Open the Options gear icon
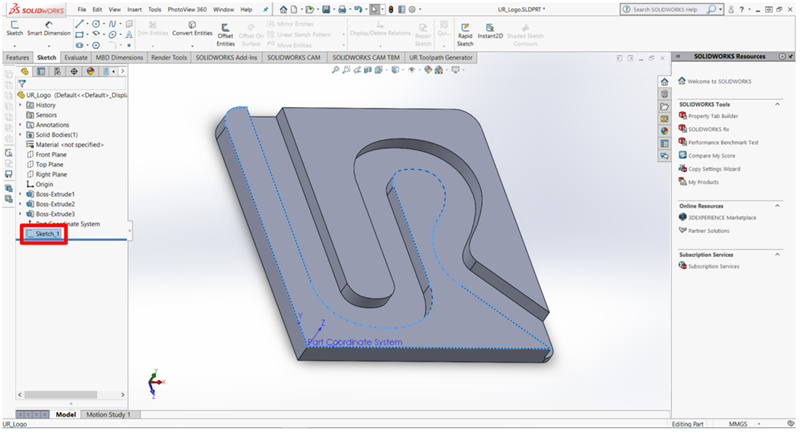This screenshot has height=432, width=800. [x=412, y=9]
